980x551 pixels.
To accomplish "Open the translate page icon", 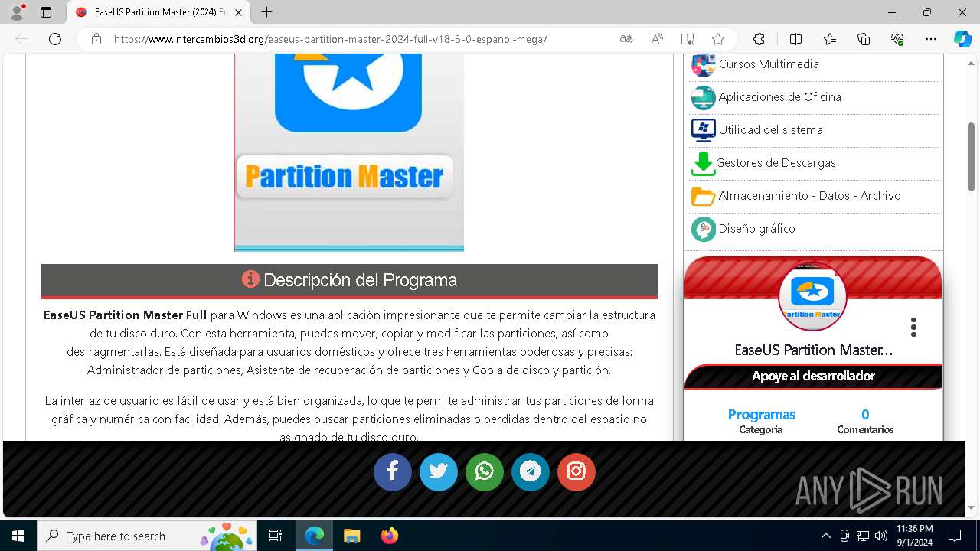I will 626,39.
